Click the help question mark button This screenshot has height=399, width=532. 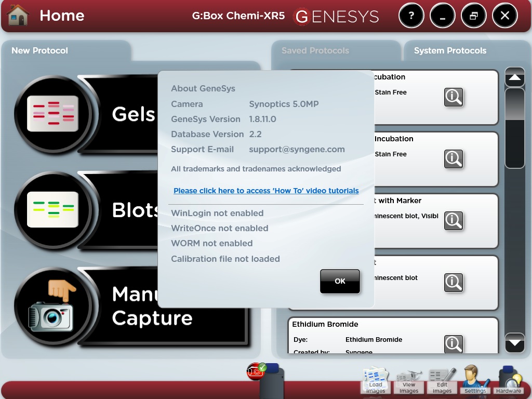click(411, 16)
